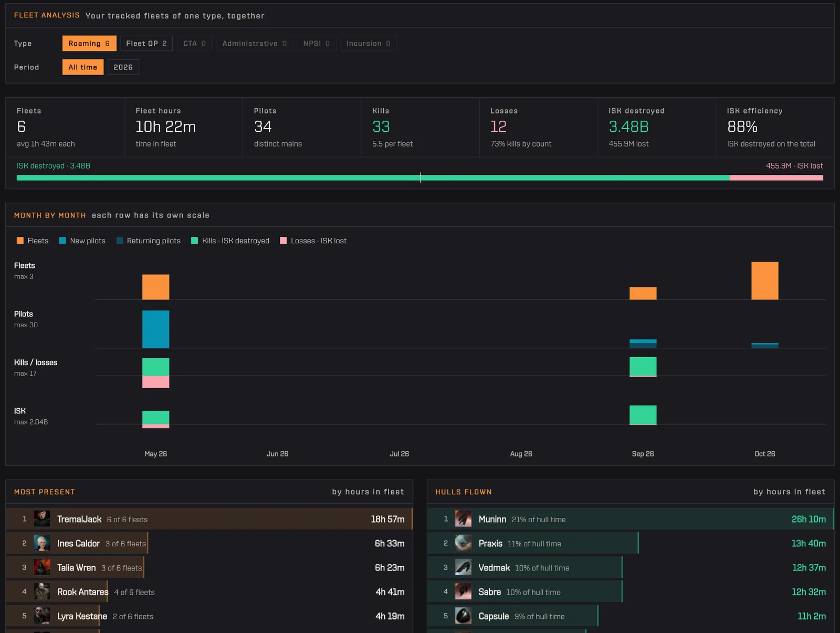
Task: Select the CTA fleet type
Action: pyautogui.click(x=195, y=44)
